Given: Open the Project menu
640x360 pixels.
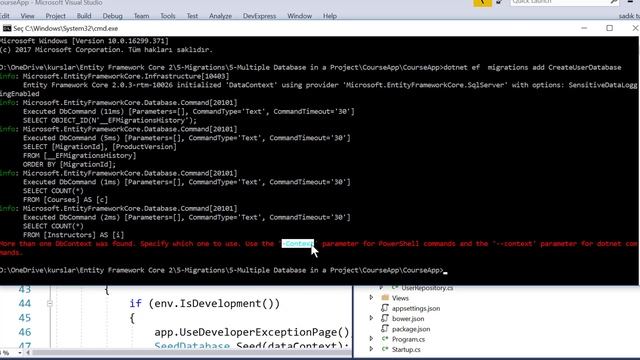Looking at the screenshot, I should tap(56, 16).
